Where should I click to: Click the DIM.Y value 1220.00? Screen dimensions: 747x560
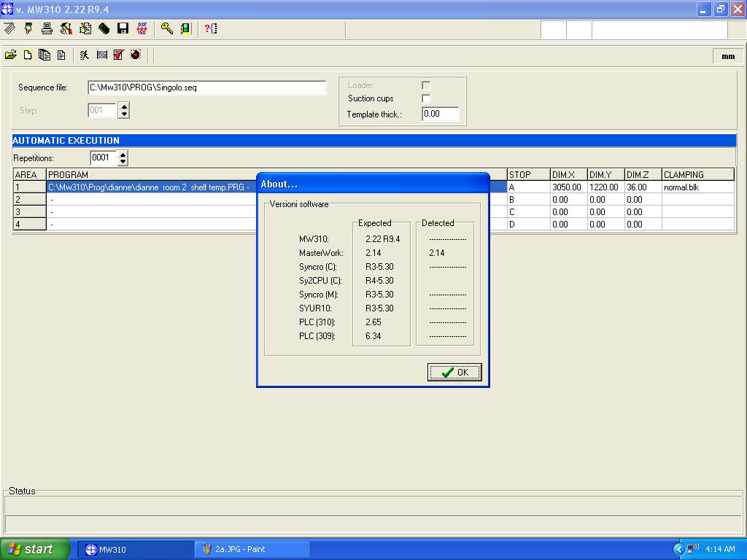pyautogui.click(x=605, y=187)
